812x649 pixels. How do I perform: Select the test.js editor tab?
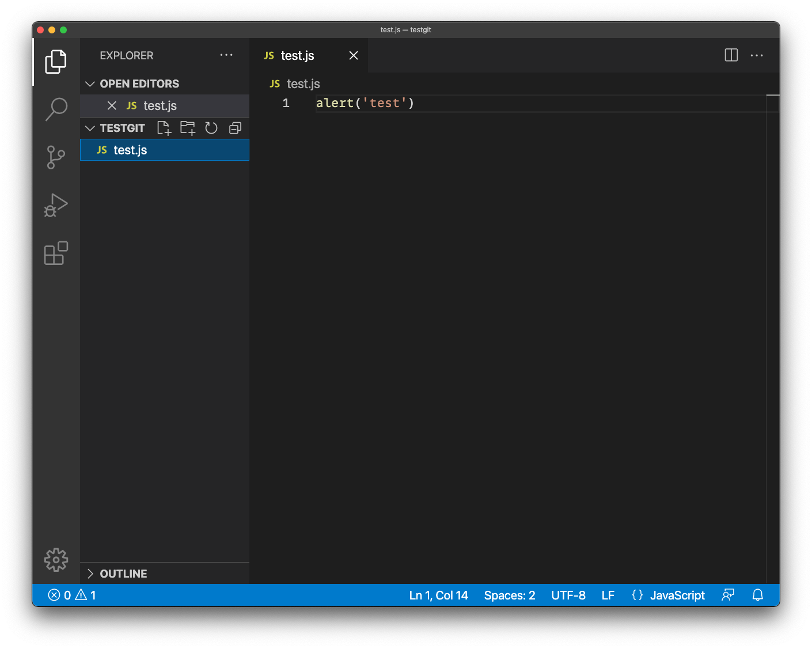(297, 56)
